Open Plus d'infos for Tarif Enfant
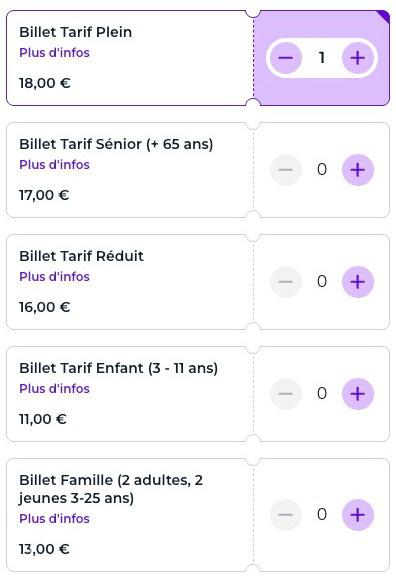 (54, 388)
